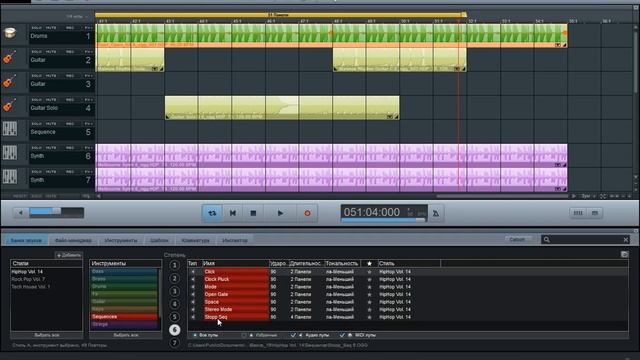Click the Drums track drum icon

[10, 33]
